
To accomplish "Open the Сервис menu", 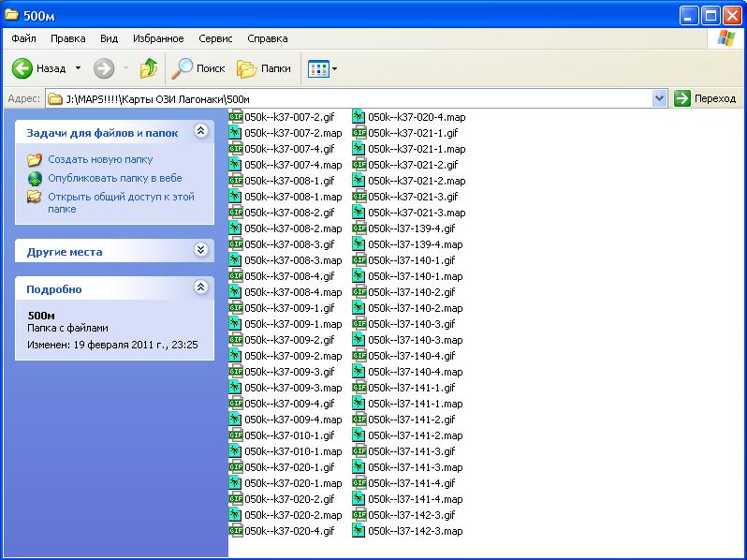I will coord(215,38).
